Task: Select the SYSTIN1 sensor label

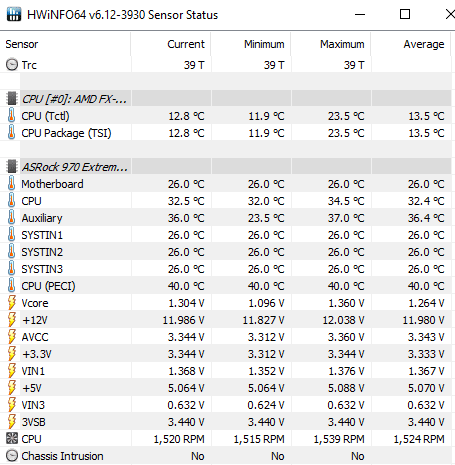Action: (x=42, y=235)
